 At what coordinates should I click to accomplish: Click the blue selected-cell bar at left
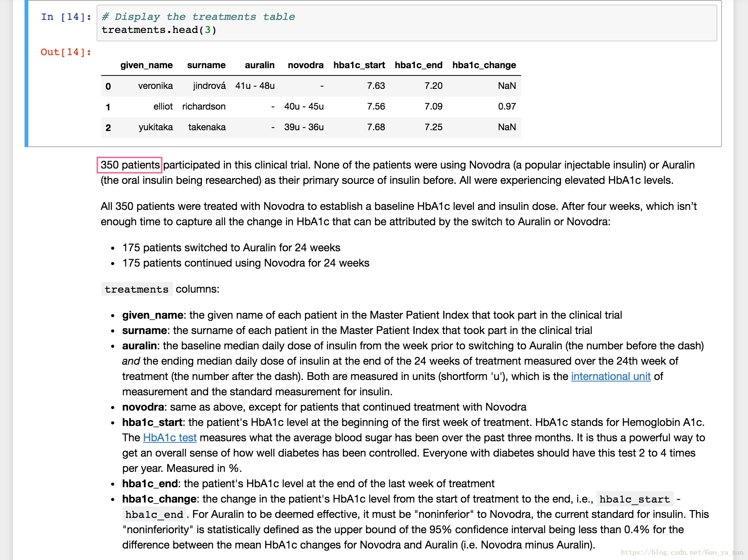click(x=26, y=74)
